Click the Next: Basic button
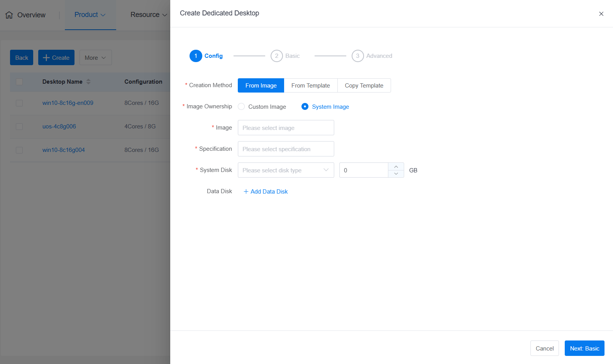The width and height of the screenshot is (613, 364). (x=584, y=349)
